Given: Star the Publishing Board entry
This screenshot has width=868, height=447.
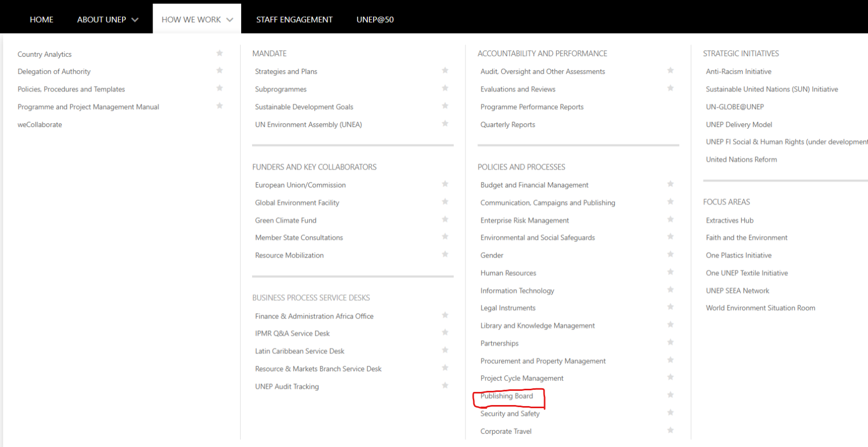Looking at the screenshot, I should (x=670, y=395).
